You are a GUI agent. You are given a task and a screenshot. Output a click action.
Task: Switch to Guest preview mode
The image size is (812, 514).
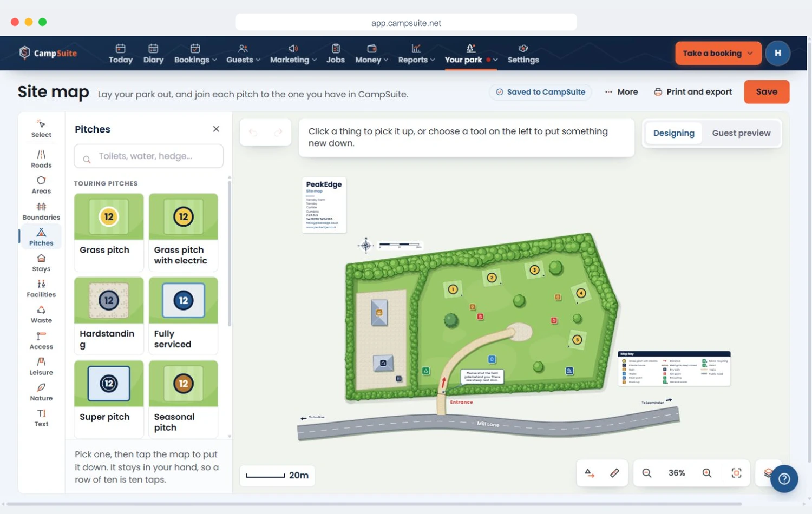(741, 133)
